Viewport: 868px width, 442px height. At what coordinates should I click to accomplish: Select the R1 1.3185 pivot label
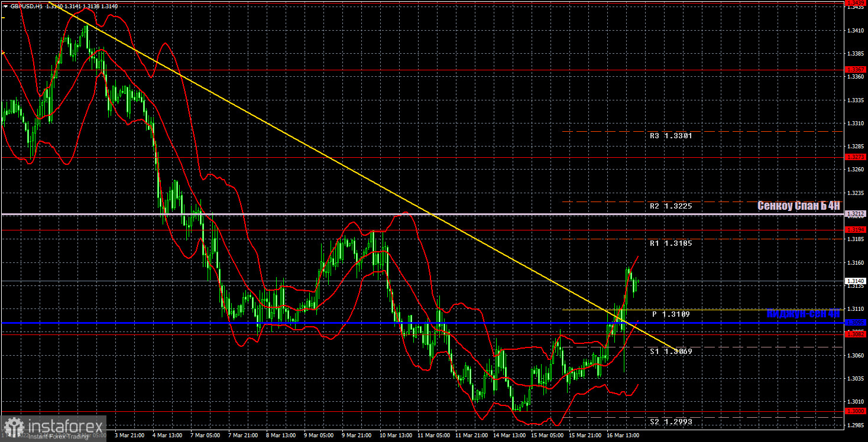click(671, 243)
